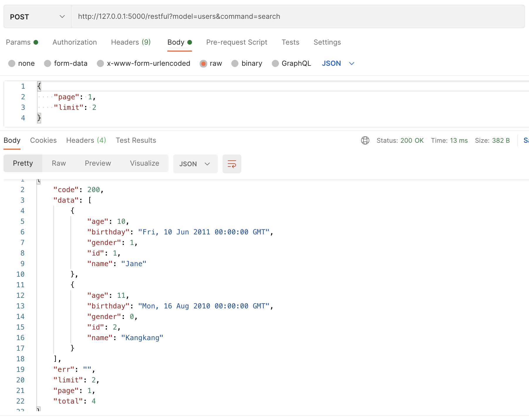The width and height of the screenshot is (529, 420).
Task: Switch response view to Raw
Action: point(59,163)
